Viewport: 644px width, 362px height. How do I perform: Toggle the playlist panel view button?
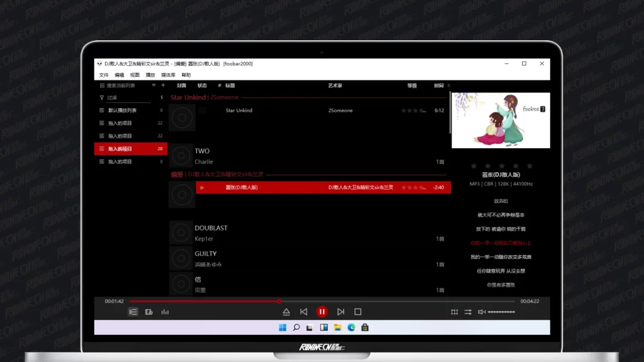pos(133,312)
